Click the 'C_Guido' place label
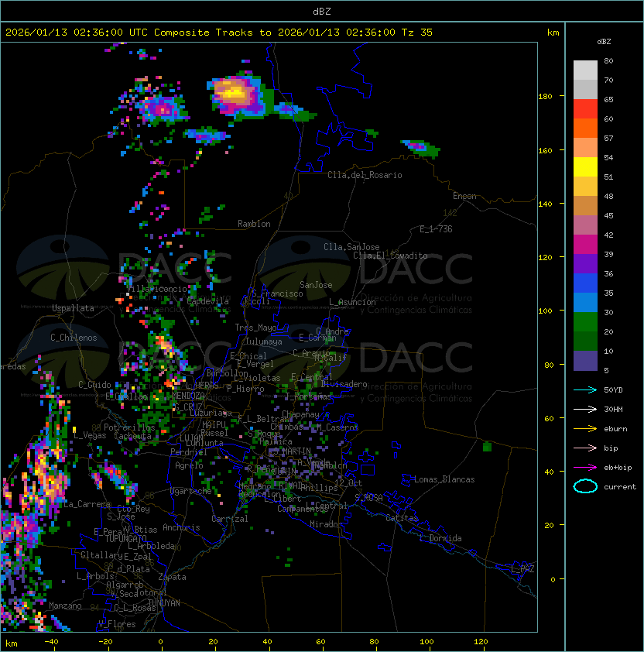 [x=94, y=385]
